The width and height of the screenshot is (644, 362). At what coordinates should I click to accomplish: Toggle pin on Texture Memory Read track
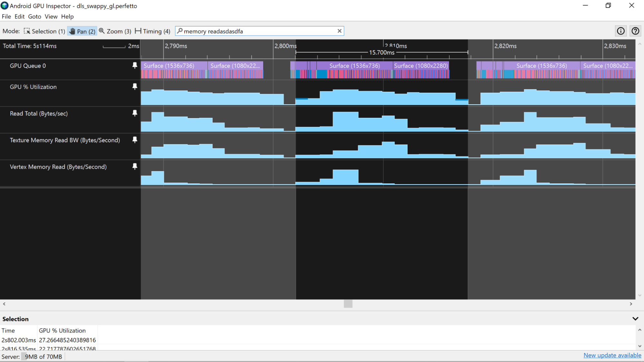[135, 140]
